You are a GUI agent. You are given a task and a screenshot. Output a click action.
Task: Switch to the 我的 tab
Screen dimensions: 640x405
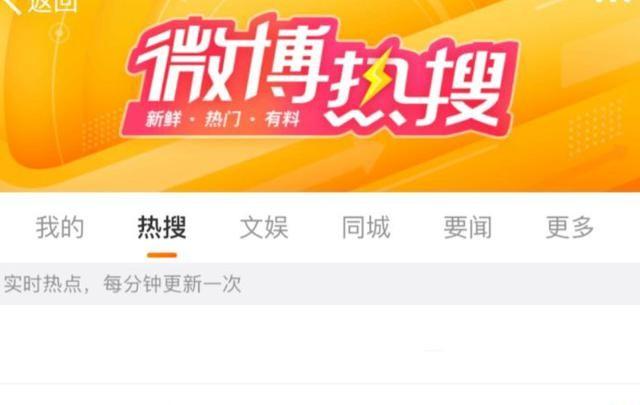click(60, 227)
